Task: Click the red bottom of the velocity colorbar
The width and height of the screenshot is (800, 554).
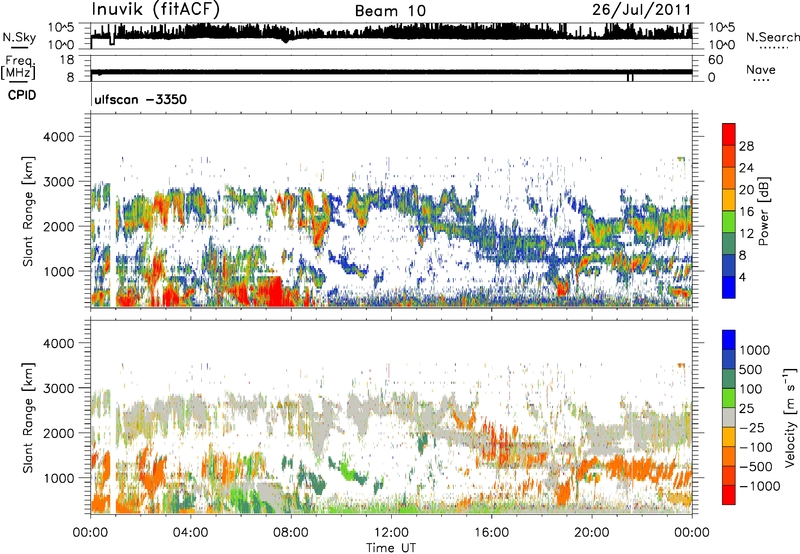Action: 729,495
